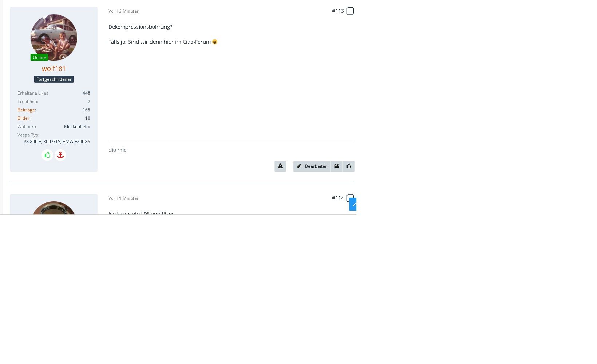Click the pencil icon on Bearbeiten
The image size is (597, 364).
click(x=299, y=166)
